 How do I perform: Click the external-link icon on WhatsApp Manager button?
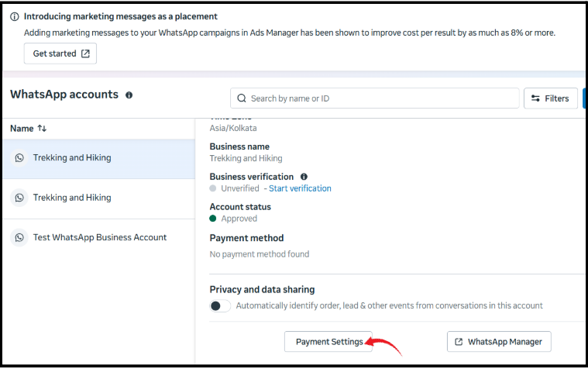click(459, 342)
